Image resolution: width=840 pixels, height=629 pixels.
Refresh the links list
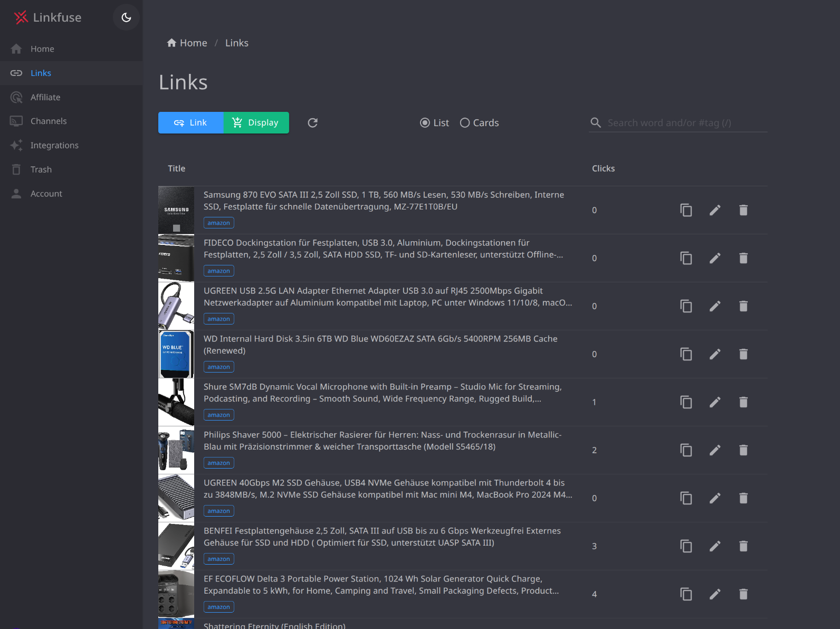[x=313, y=122]
